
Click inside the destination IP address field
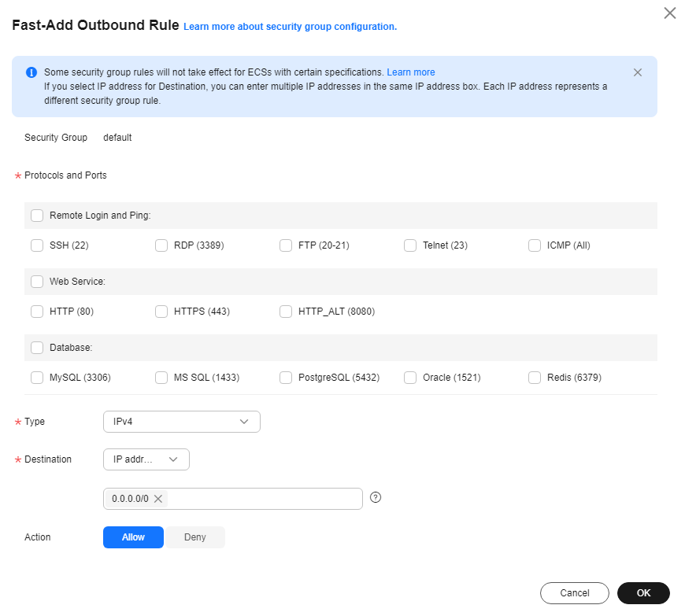coord(265,499)
